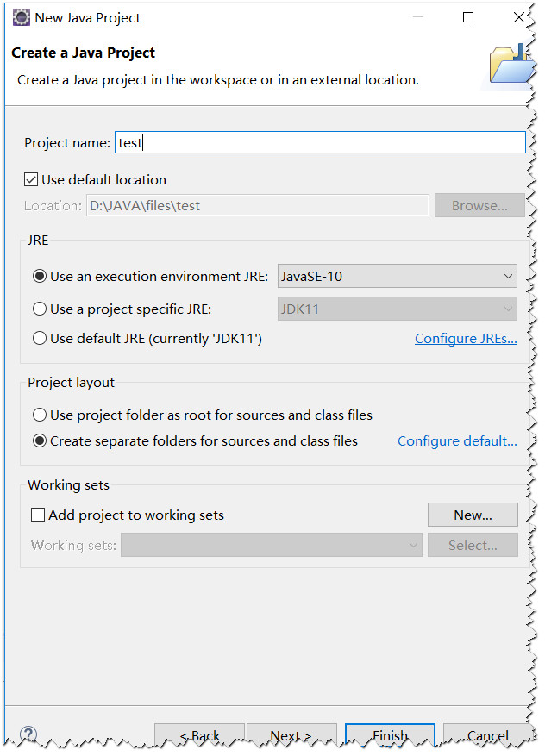Open the project specific JRE dropdown
Image resolution: width=545 pixels, height=756 pixels.
[x=507, y=307]
